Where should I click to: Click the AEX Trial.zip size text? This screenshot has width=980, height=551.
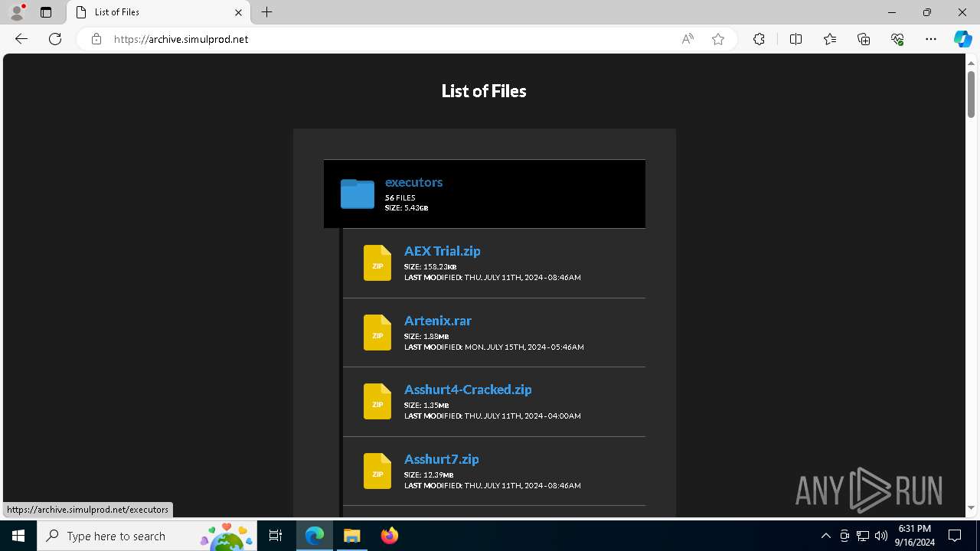tap(430, 267)
